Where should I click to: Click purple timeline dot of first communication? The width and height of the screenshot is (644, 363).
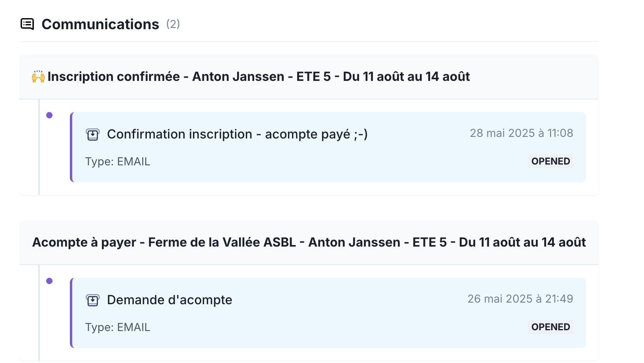click(x=49, y=115)
